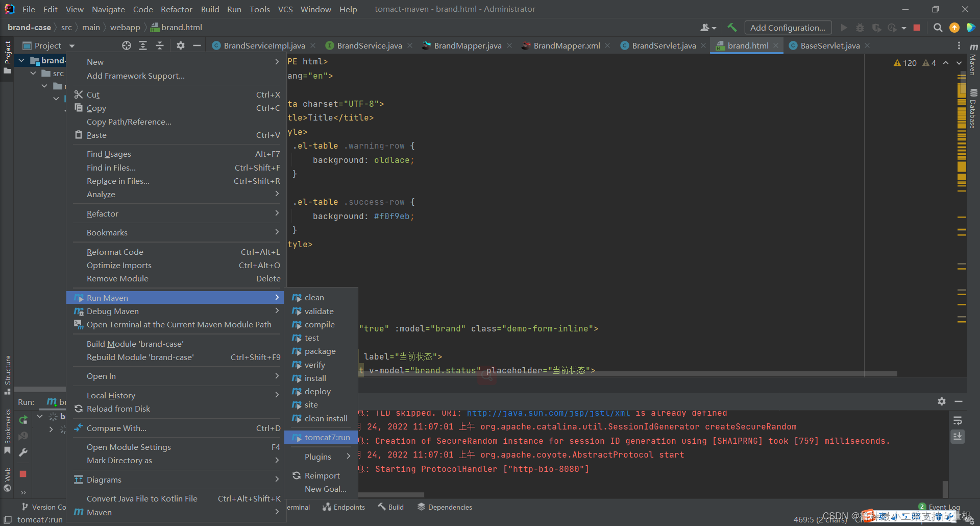Click the Select Opened File target icon

127,45
